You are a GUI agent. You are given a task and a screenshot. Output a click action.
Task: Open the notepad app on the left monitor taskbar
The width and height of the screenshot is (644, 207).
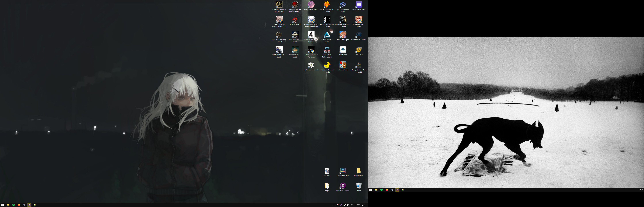[x=35, y=205]
